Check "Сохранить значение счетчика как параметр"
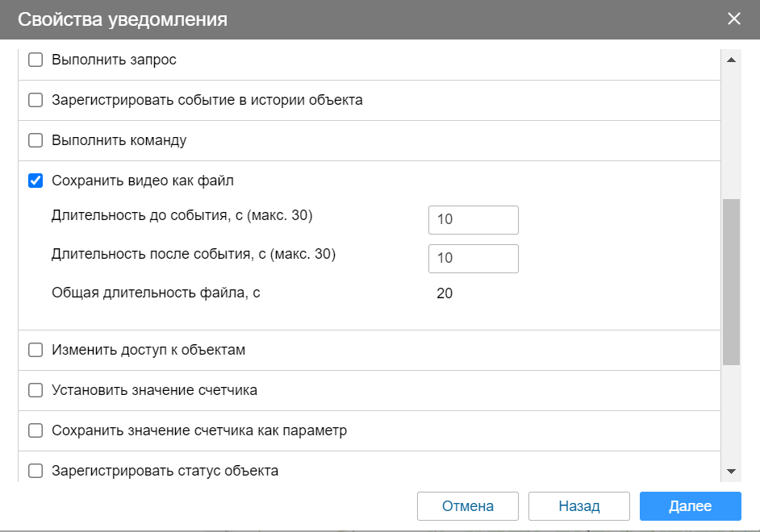Image resolution: width=760 pixels, height=532 pixels. tap(35, 430)
